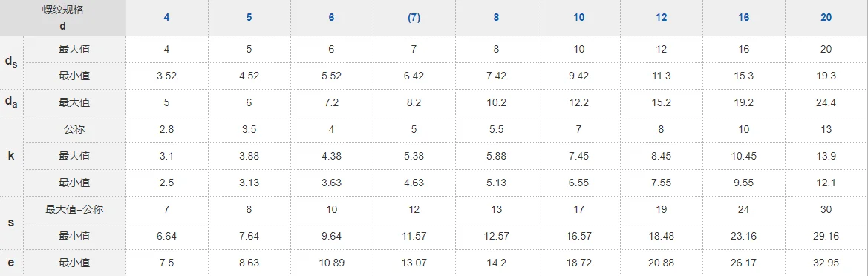This screenshot has width=868, height=276.
Task: Select thread size 6 column header
Action: (332, 18)
